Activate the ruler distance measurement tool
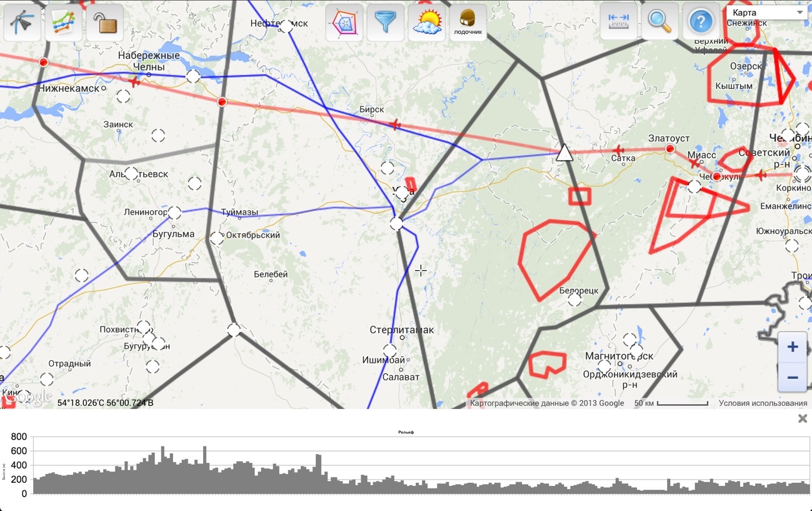 (x=619, y=21)
